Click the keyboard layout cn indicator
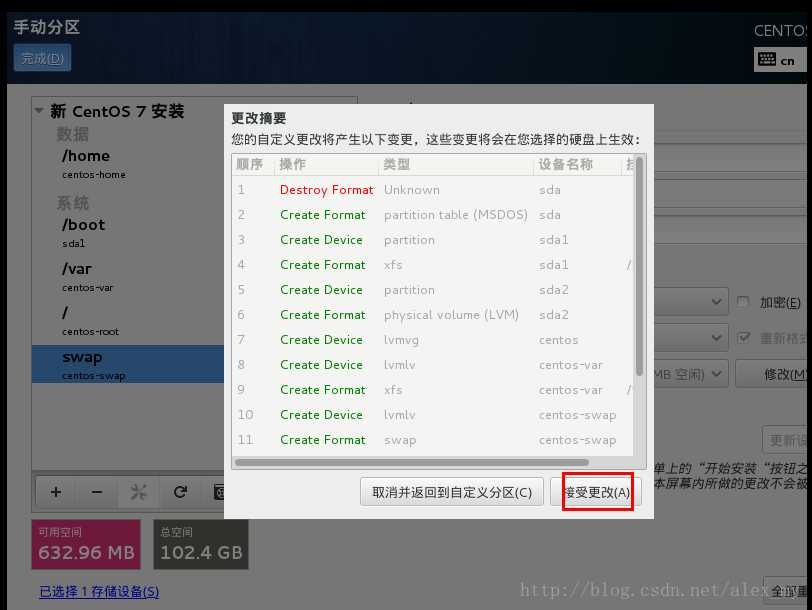 coord(780,60)
